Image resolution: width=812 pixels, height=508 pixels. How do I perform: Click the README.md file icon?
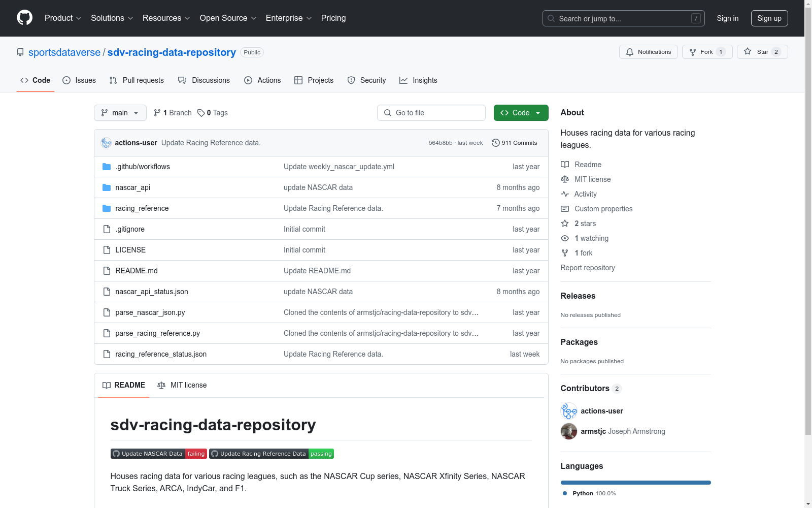point(107,271)
